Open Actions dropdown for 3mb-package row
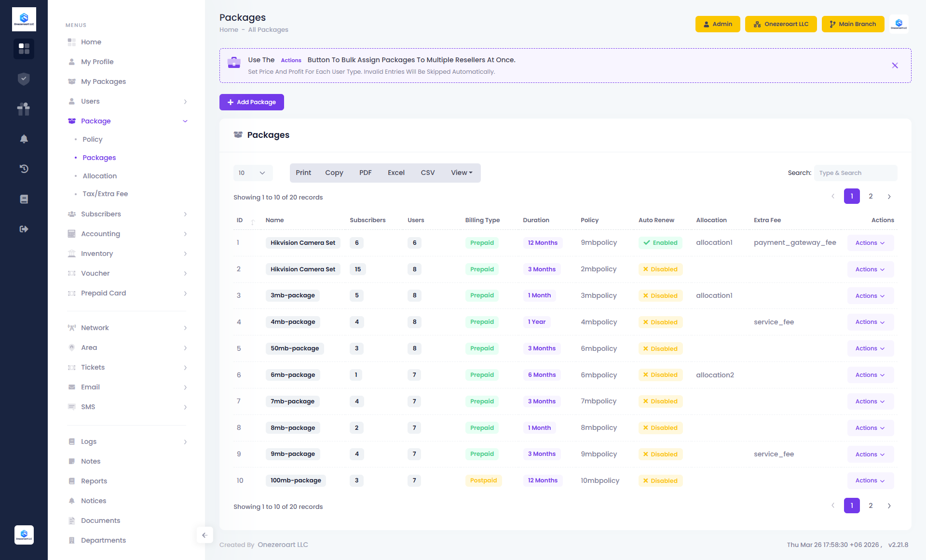 (870, 296)
